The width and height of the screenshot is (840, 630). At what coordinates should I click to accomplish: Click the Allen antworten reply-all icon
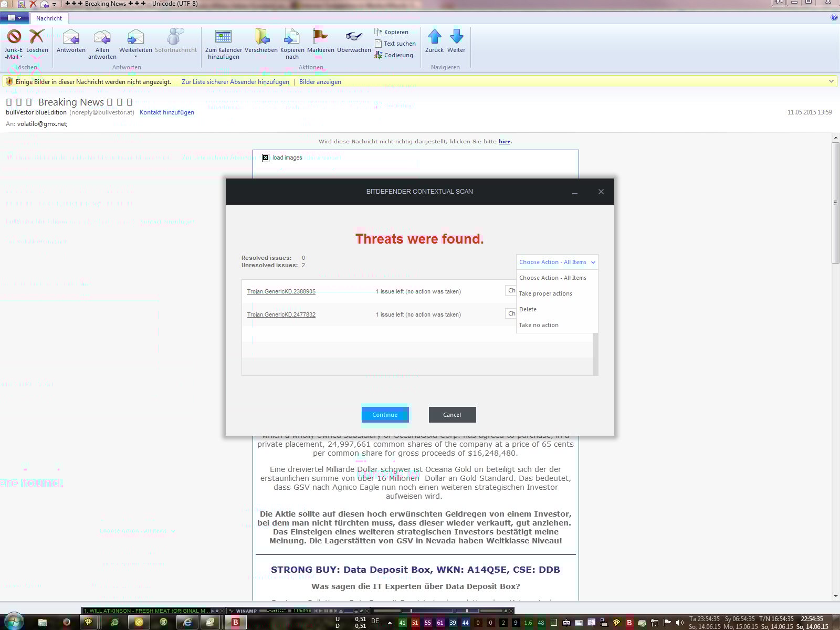point(102,37)
